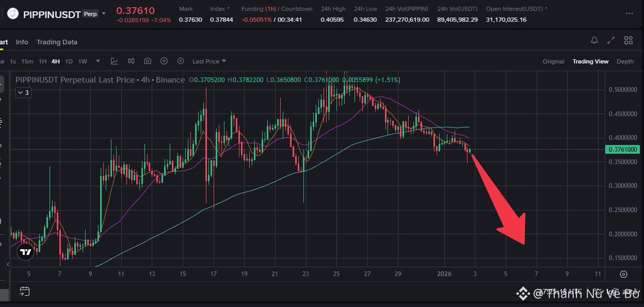The height and width of the screenshot is (307, 644).
Task: Open the Last Price dropdown
Action: (x=209, y=61)
